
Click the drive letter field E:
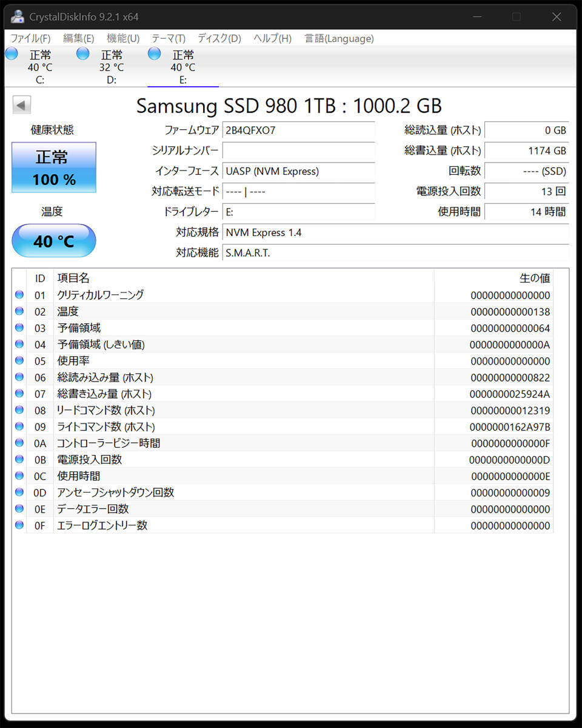pos(299,212)
